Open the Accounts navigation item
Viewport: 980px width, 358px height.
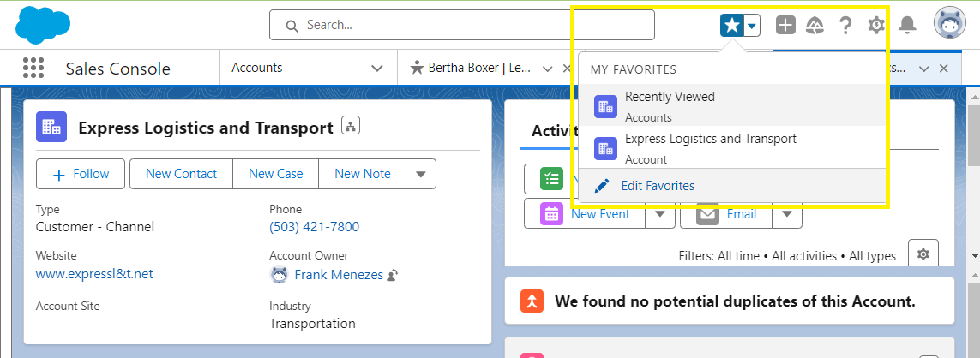click(257, 68)
